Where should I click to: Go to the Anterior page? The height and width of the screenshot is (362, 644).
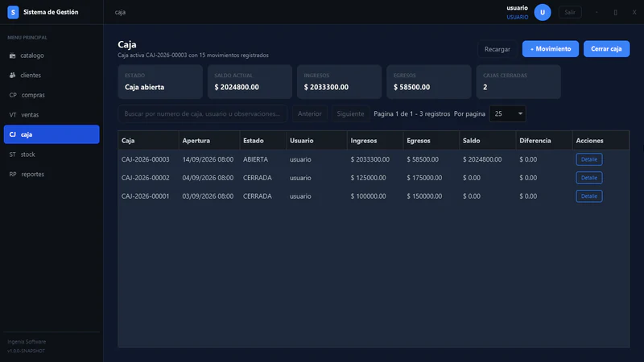click(x=310, y=113)
